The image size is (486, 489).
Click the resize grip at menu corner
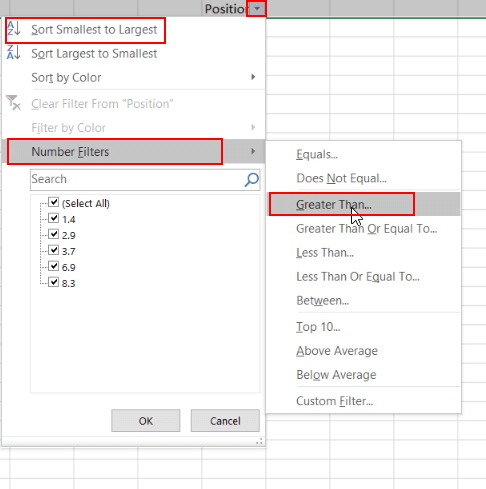(259, 441)
